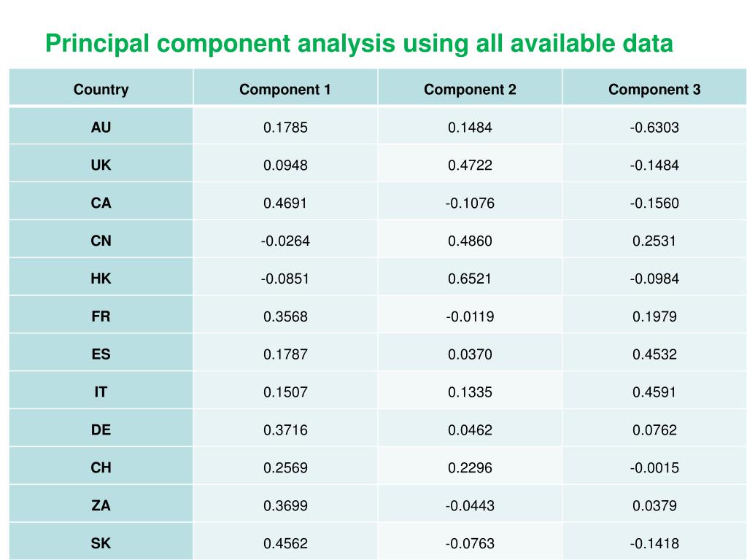Image resolution: width=747 pixels, height=560 pixels.
Task: Click the 0.4591 cell in the IT row
Action: (x=654, y=392)
